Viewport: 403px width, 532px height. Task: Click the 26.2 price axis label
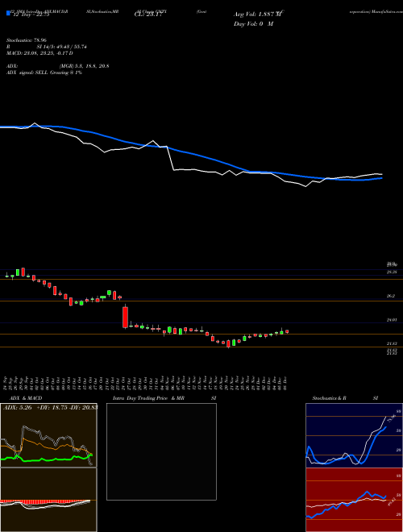click(x=390, y=296)
